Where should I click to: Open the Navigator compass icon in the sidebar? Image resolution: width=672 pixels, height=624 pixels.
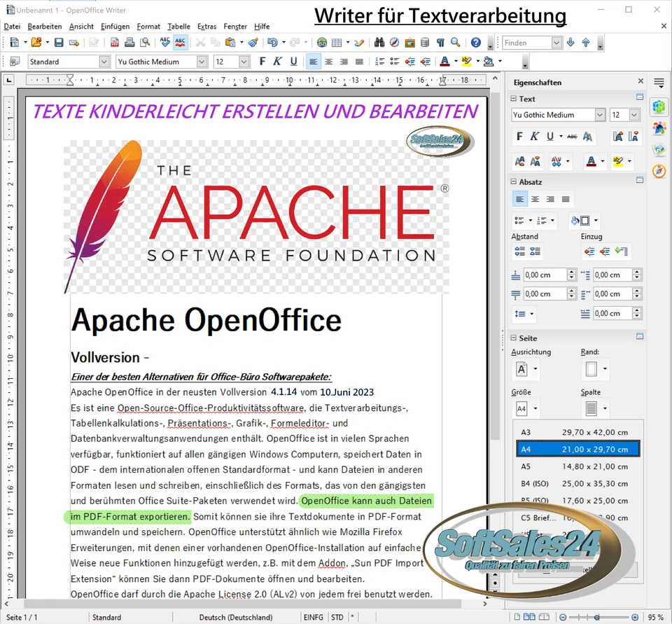pos(658,171)
